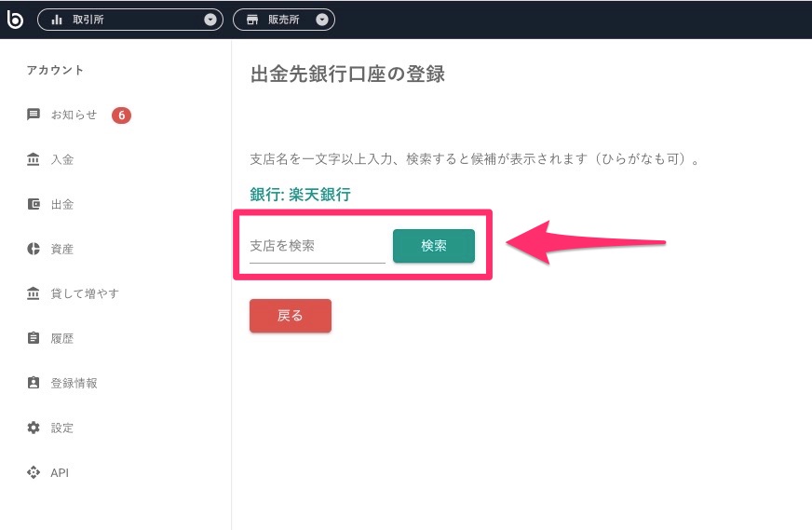Click the 資産 pie chart icon
Screen dimensions: 812x530
[34, 249]
